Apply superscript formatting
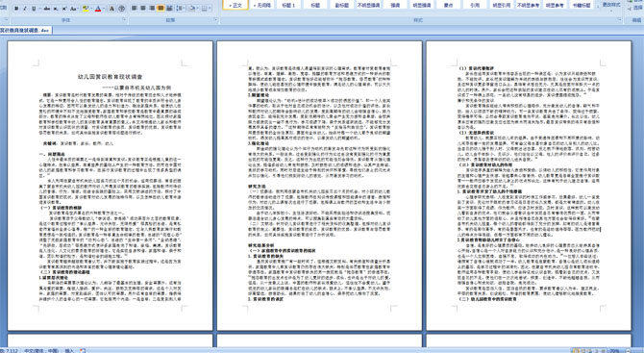The width and height of the screenshot is (644, 353). point(64,9)
